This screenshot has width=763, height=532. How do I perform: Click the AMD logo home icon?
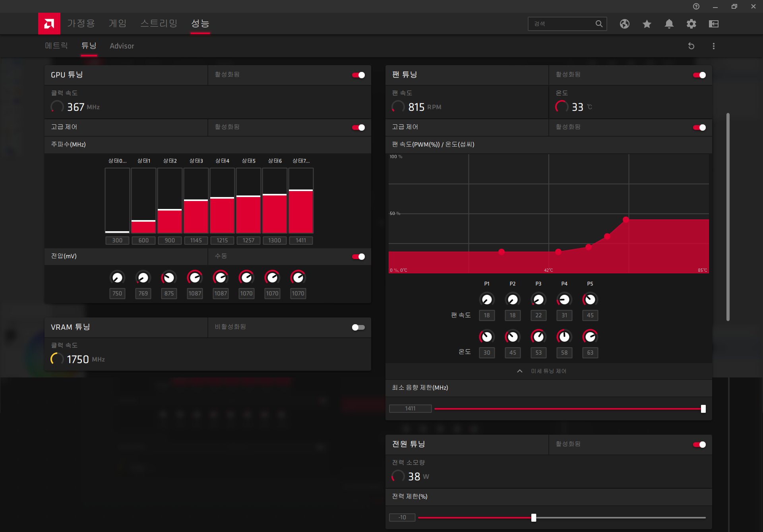[x=49, y=23]
